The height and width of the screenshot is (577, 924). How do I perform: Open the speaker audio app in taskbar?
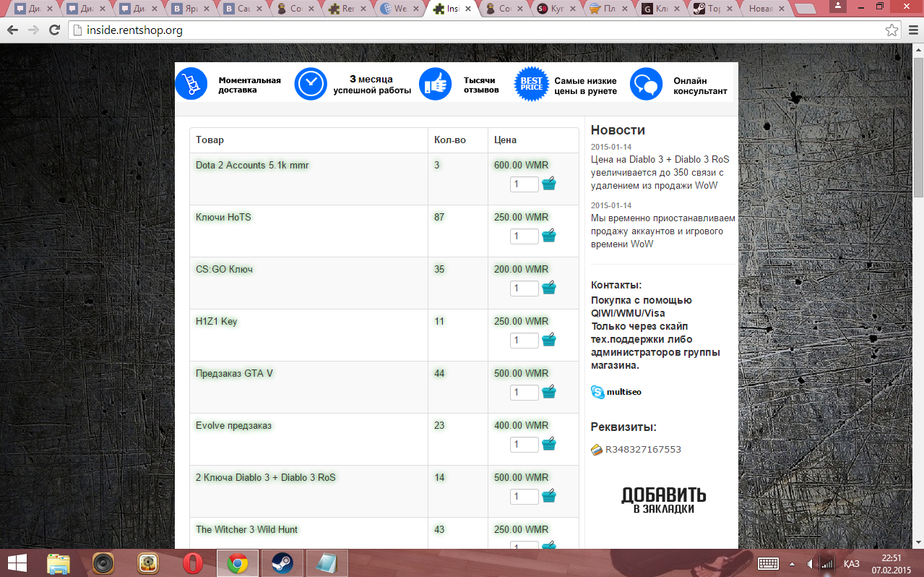coord(103,563)
